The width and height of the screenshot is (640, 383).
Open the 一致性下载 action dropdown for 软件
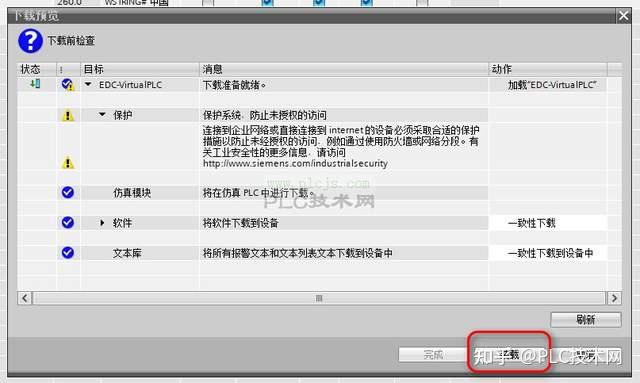548,223
